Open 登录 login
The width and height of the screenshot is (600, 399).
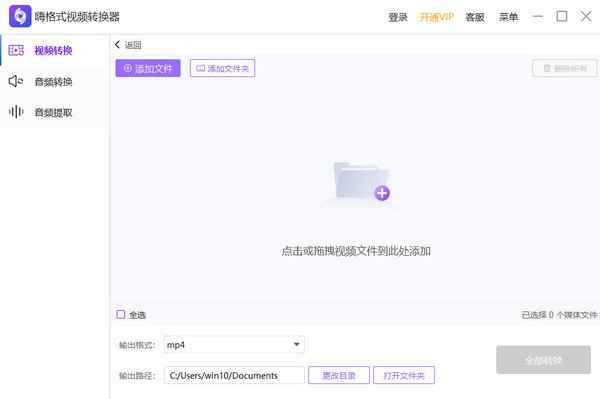pos(398,17)
